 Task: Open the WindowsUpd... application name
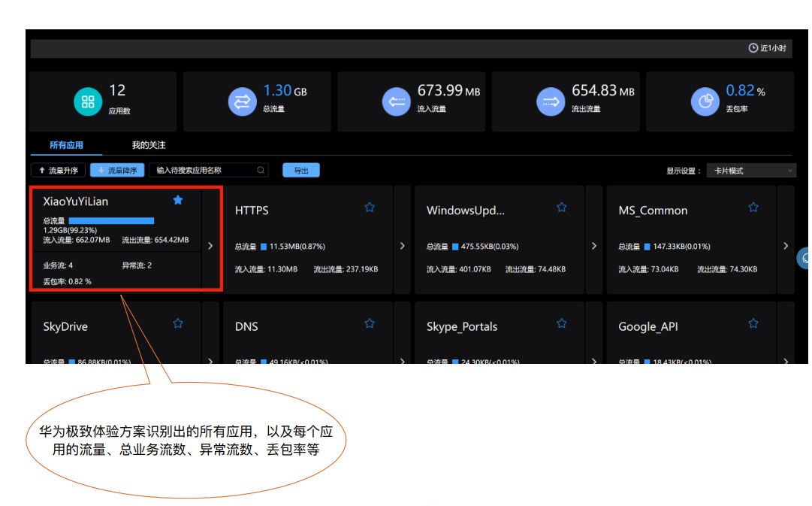coord(465,210)
